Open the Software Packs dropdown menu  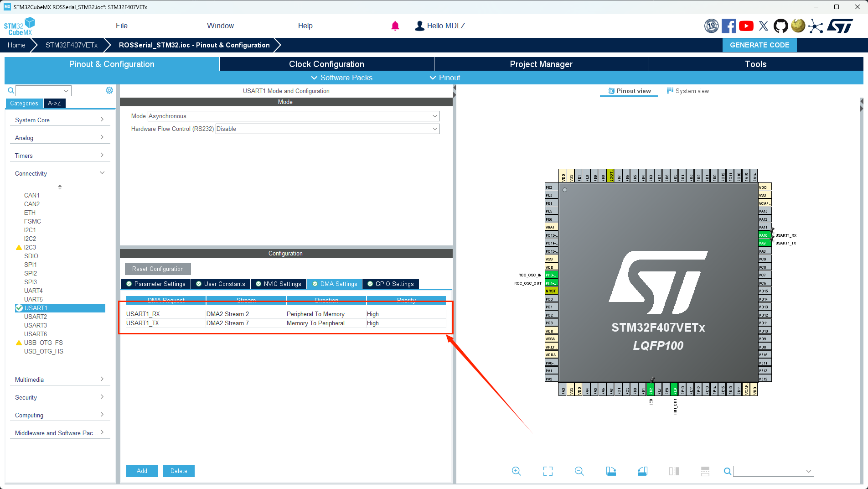point(341,78)
